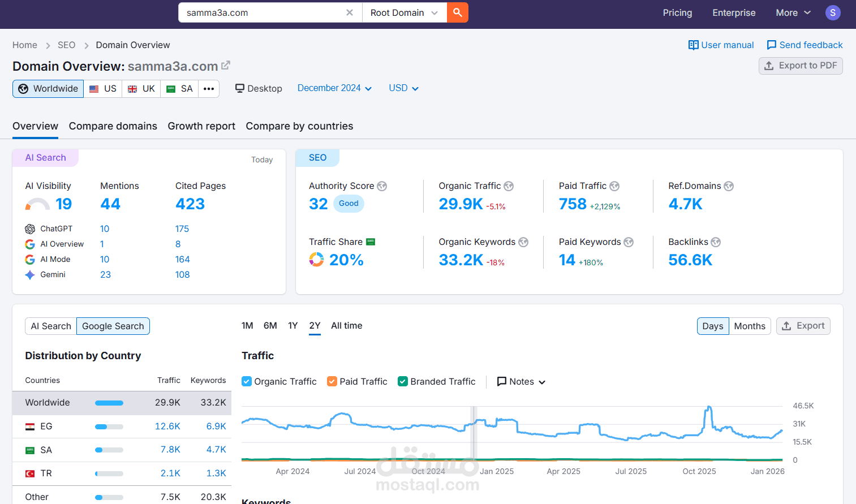Click the ChatGPT logo icon
The image size is (856, 504).
pyautogui.click(x=30, y=229)
